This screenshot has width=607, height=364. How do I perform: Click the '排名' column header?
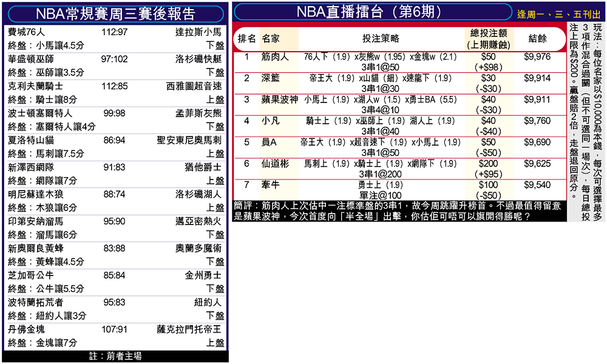tap(246, 39)
